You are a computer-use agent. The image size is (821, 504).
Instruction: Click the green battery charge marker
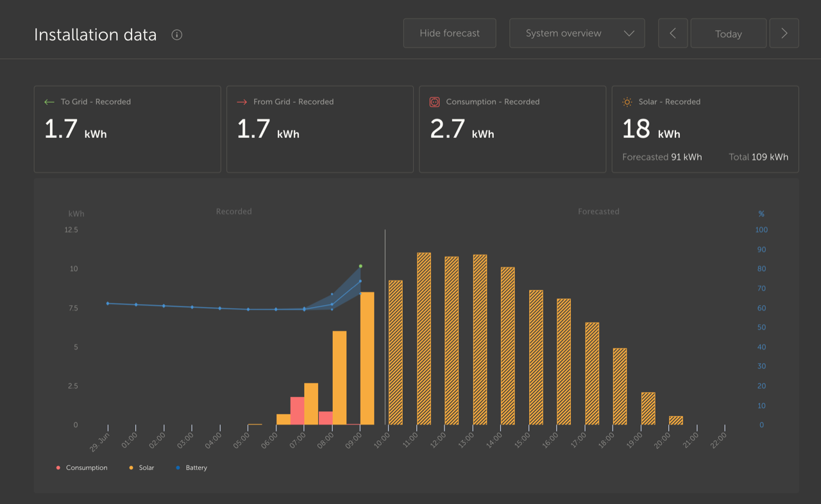coord(361,265)
